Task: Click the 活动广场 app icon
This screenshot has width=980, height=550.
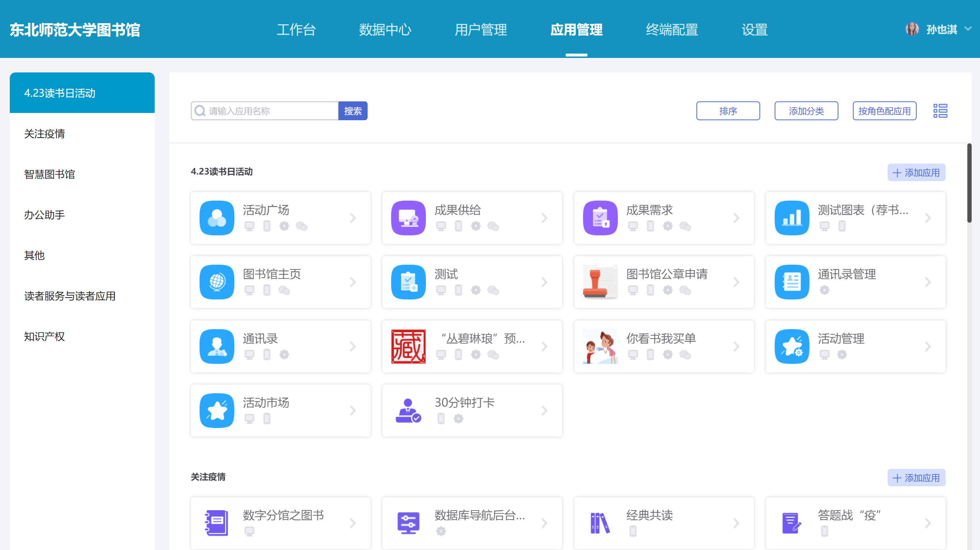Action: tap(217, 218)
